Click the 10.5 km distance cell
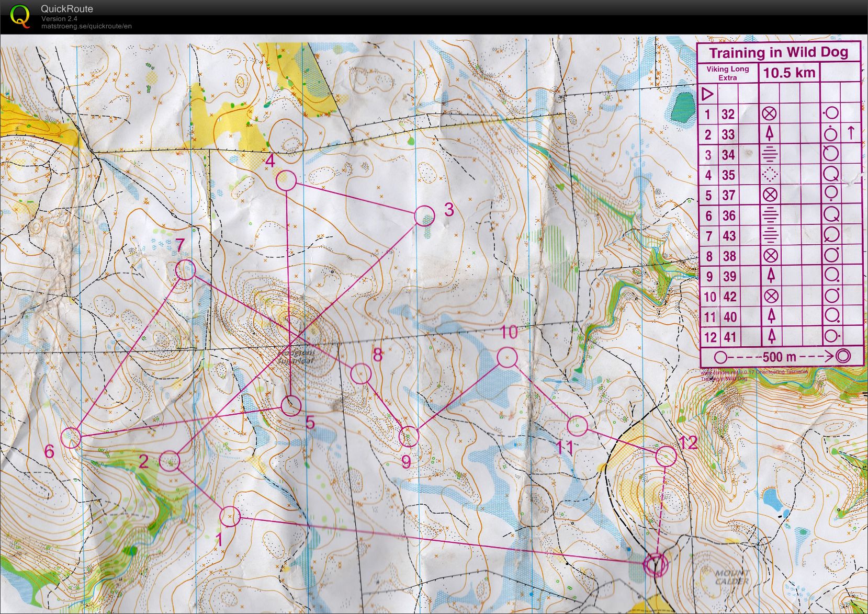This screenshot has width=868, height=614. point(790,73)
